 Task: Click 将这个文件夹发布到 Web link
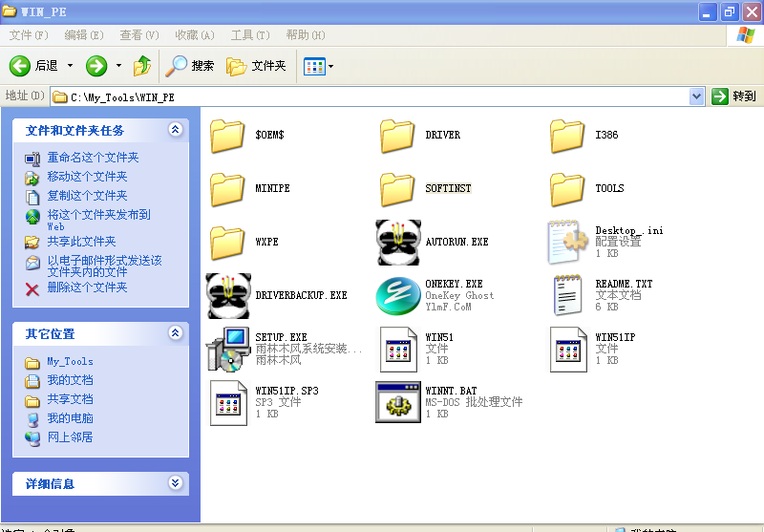(99, 220)
